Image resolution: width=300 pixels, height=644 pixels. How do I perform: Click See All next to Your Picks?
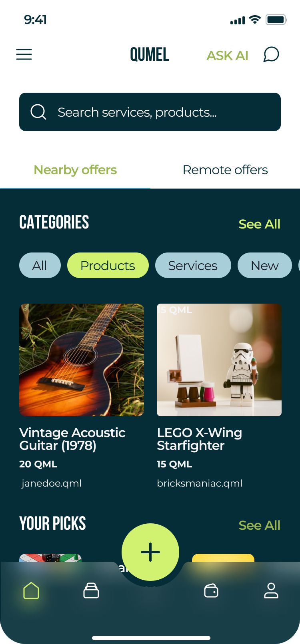click(259, 525)
